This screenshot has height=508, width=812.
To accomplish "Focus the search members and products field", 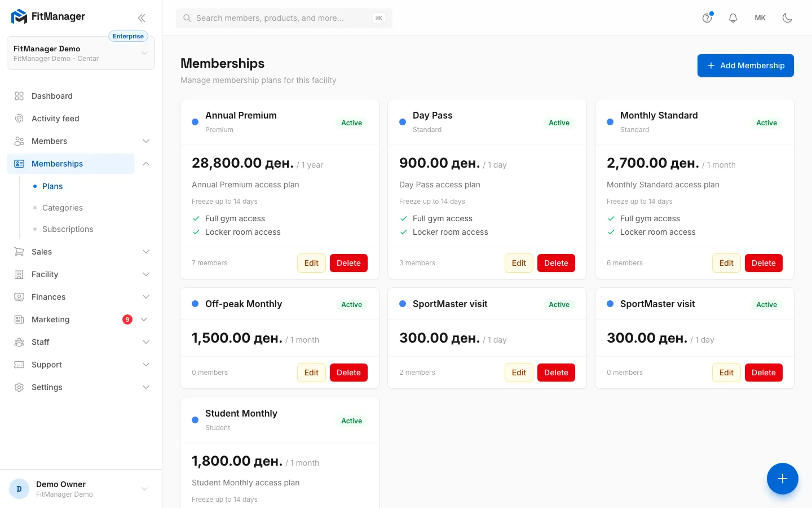I will (x=284, y=18).
